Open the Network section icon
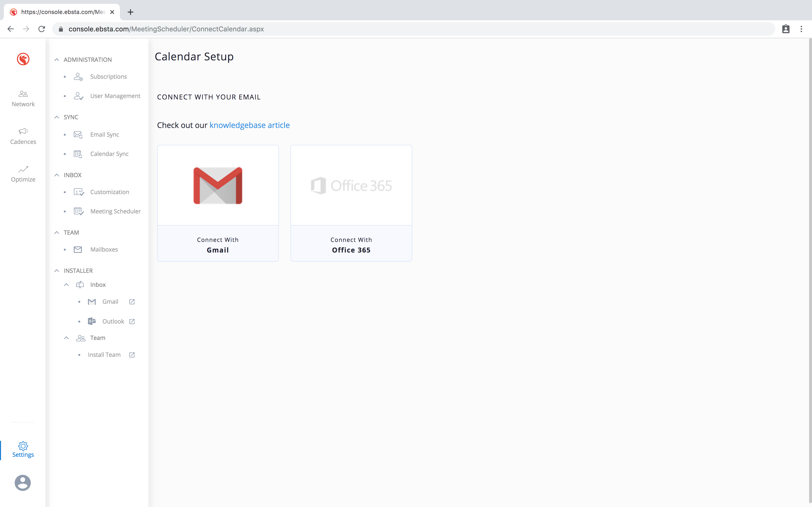Image resolution: width=812 pixels, height=507 pixels. pyautogui.click(x=23, y=94)
